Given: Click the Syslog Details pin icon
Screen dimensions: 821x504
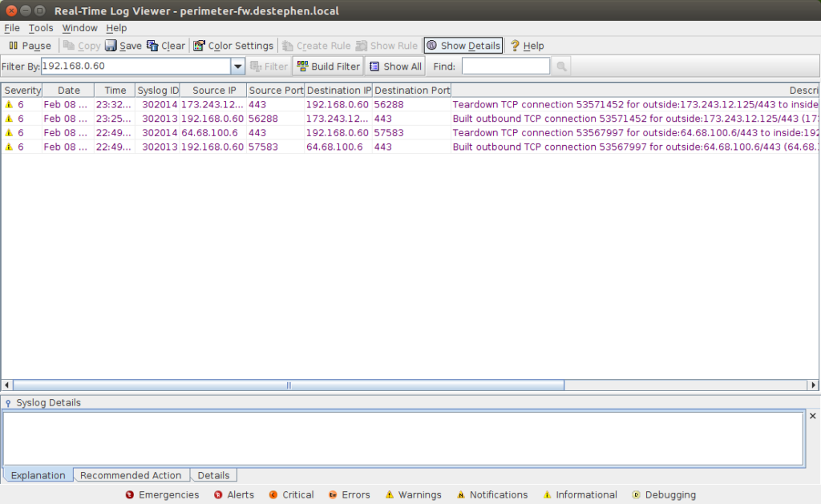Looking at the screenshot, I should [8, 403].
